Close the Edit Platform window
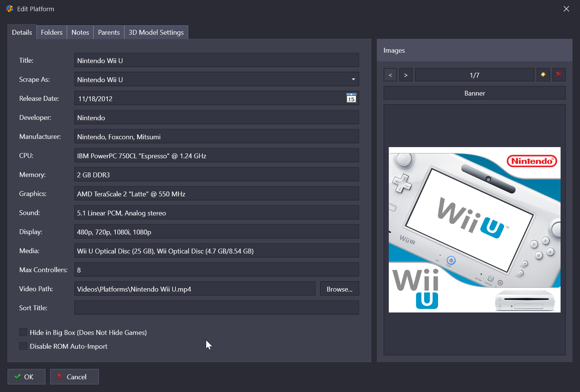Viewport: 580px width, 392px height. 566,9
